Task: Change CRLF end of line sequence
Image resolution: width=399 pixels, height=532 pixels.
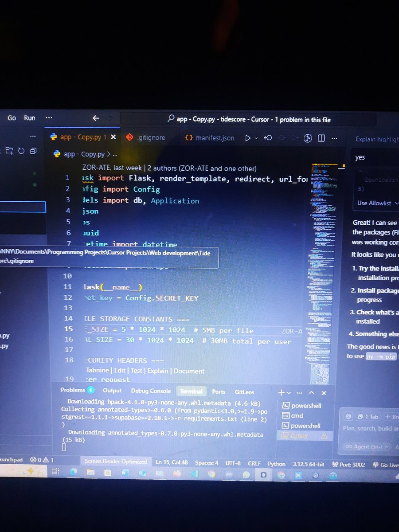Action: (254, 463)
